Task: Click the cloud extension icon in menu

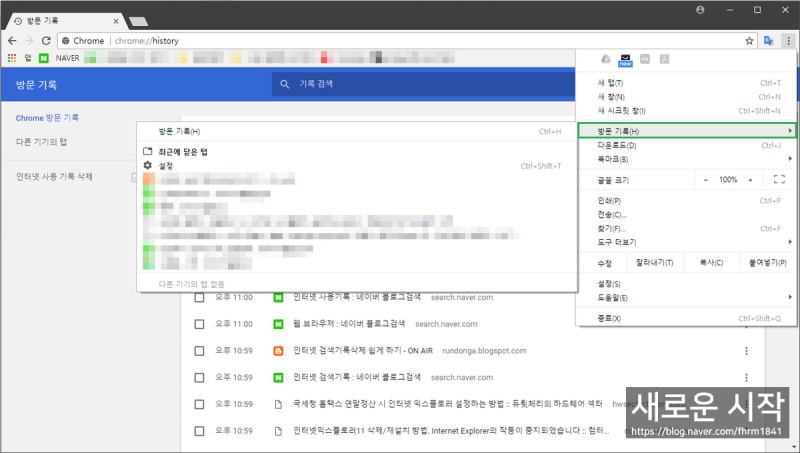Action: (x=606, y=59)
